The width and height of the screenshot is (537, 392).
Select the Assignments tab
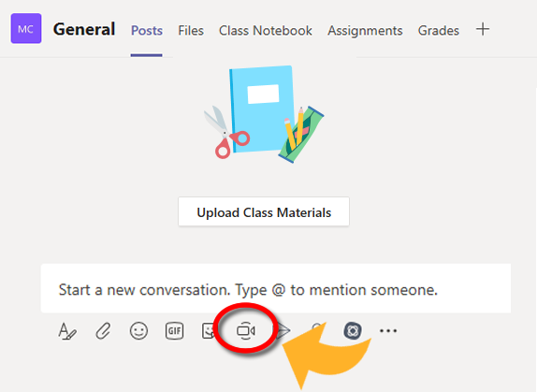365,31
